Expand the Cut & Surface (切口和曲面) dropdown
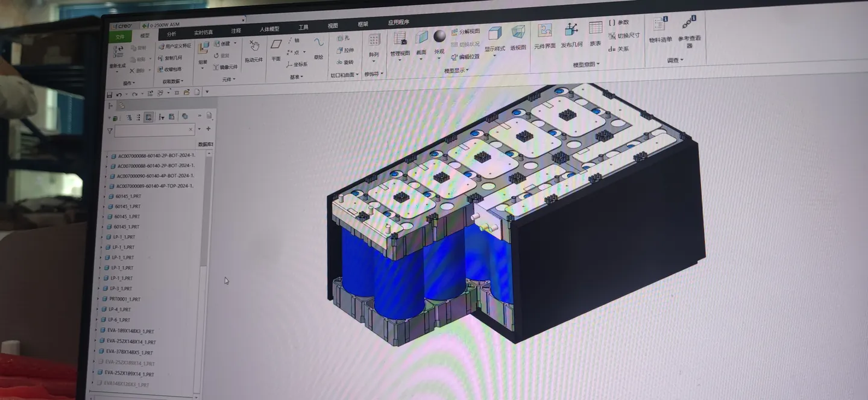 tap(344, 75)
